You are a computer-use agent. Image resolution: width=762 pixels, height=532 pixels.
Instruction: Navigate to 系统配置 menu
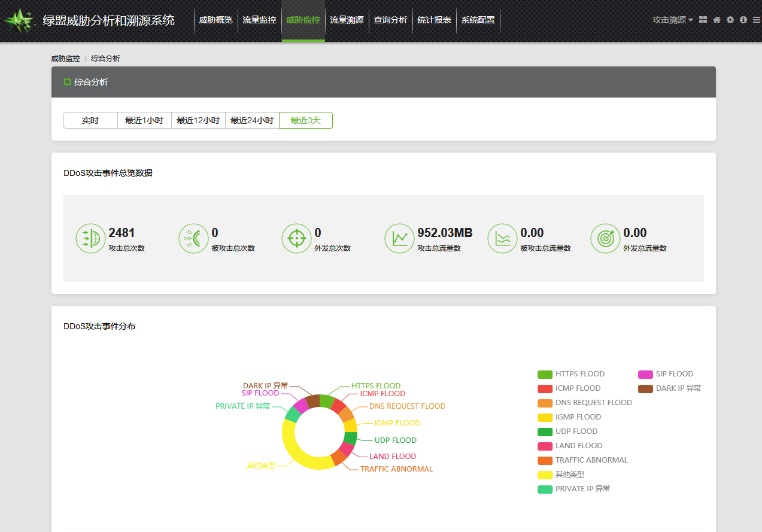(x=478, y=20)
